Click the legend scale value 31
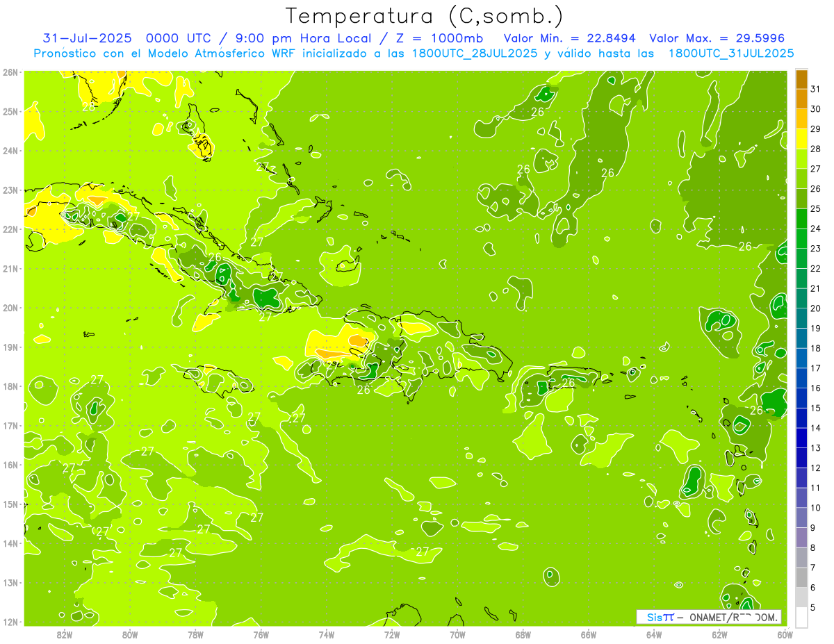Screen dimensions: 834x644 click(x=815, y=89)
